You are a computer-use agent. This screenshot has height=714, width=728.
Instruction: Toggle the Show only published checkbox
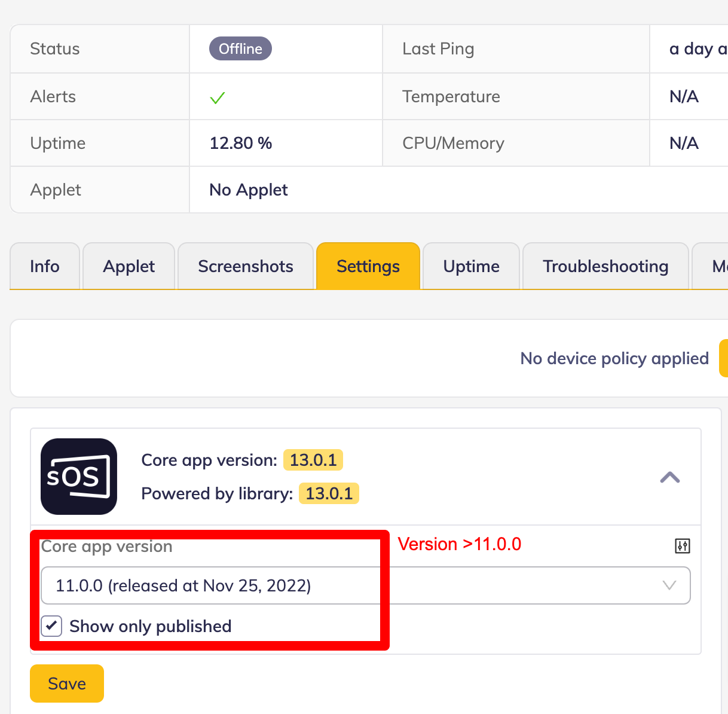(x=51, y=626)
